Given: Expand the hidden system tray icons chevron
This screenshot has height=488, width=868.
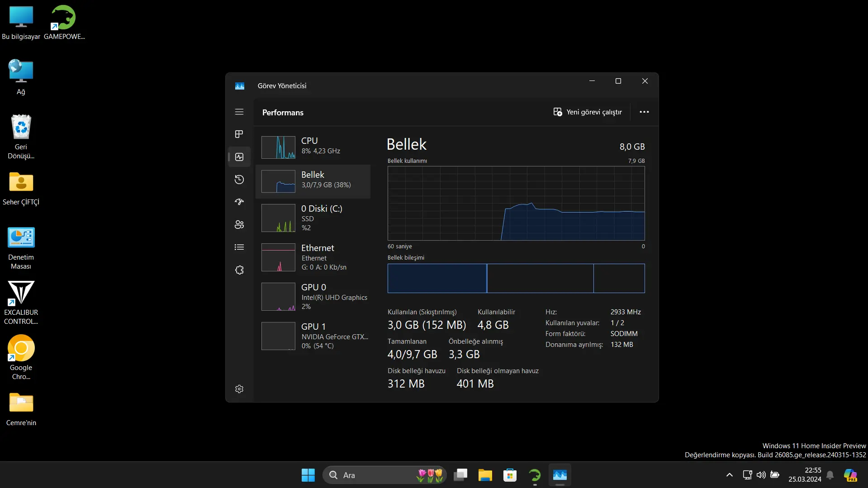Looking at the screenshot, I should click(x=729, y=475).
